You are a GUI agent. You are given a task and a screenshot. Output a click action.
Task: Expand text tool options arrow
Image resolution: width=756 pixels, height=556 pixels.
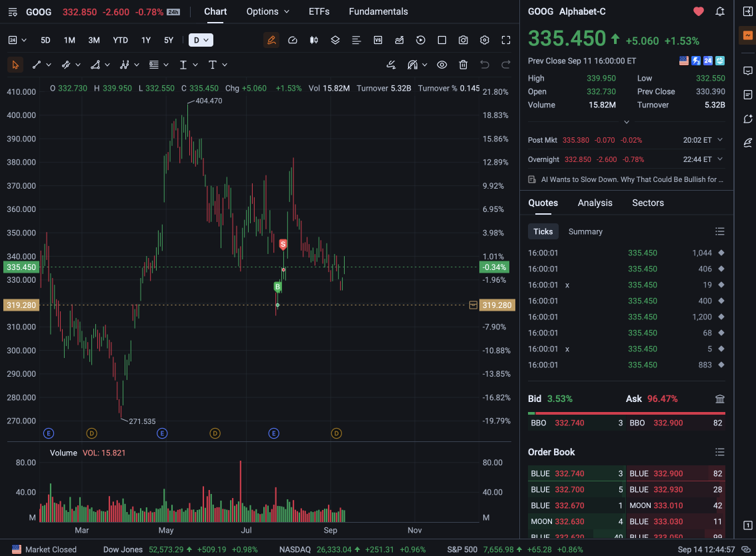pyautogui.click(x=225, y=65)
